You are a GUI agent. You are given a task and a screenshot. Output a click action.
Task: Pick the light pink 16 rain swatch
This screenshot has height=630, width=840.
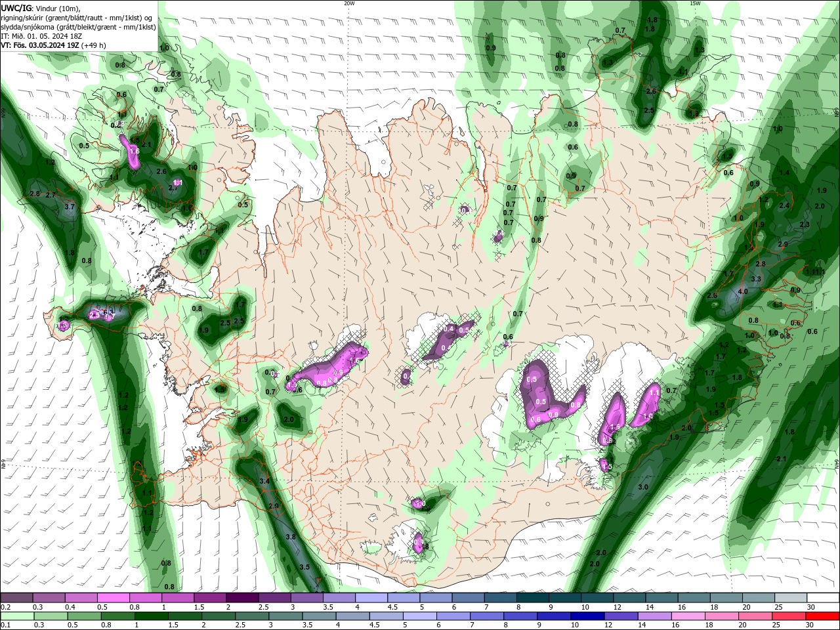688,616
